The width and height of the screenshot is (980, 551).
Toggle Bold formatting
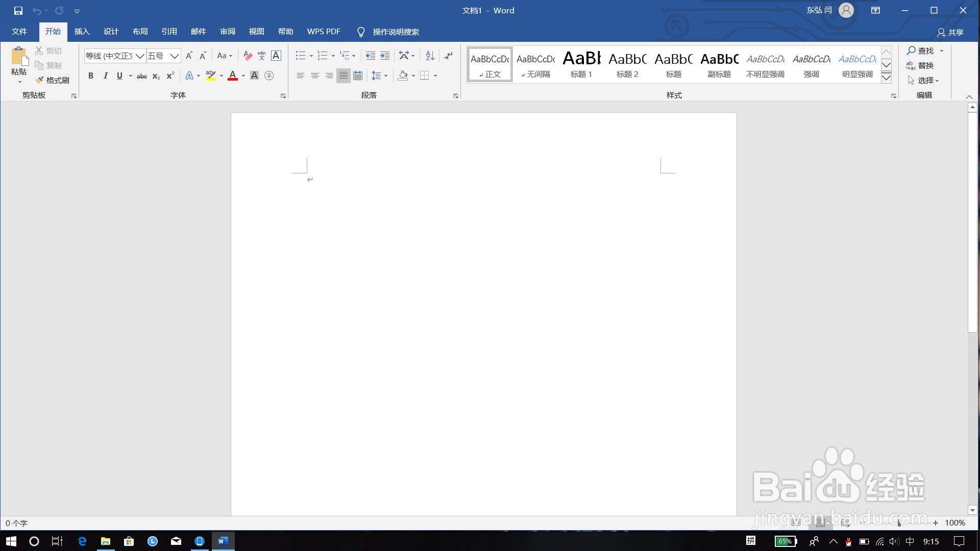point(91,76)
